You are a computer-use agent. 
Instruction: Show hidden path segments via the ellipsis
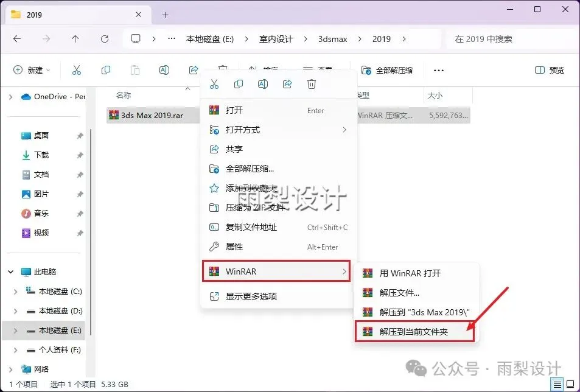(x=171, y=39)
